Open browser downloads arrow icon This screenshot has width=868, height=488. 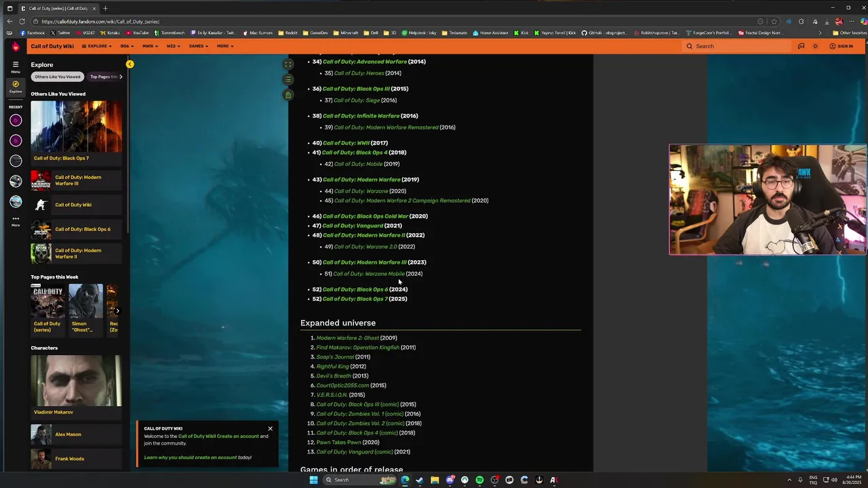point(827,21)
